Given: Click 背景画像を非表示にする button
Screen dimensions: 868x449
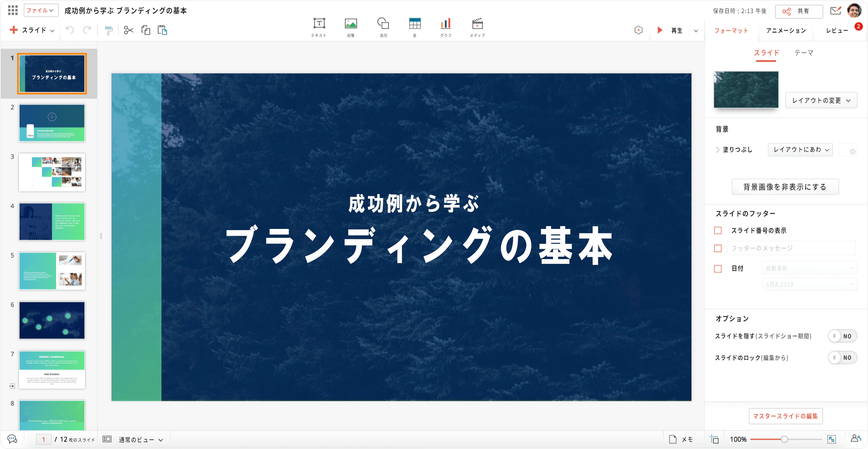Looking at the screenshot, I should [785, 187].
